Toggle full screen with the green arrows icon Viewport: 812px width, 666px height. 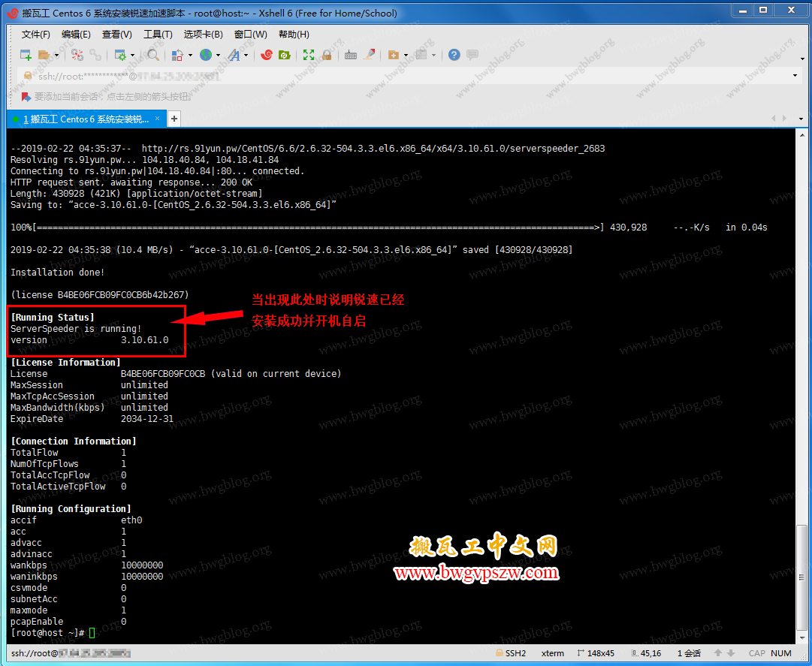coord(309,55)
